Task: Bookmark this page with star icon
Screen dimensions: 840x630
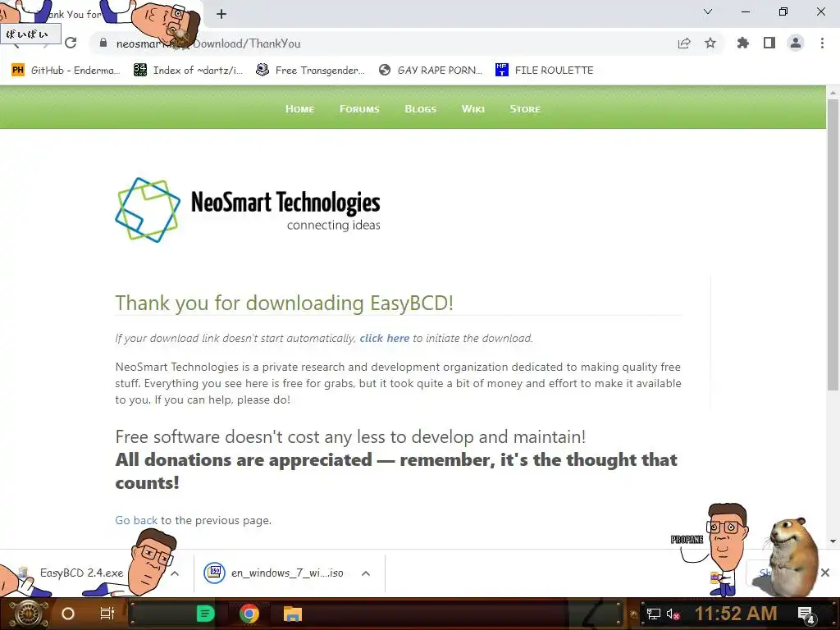Action: 710,43
